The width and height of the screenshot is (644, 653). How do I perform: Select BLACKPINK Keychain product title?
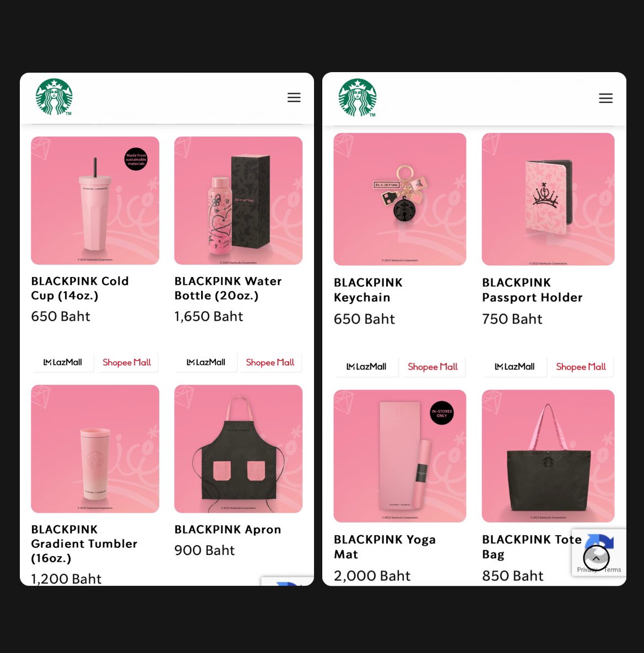coord(368,290)
